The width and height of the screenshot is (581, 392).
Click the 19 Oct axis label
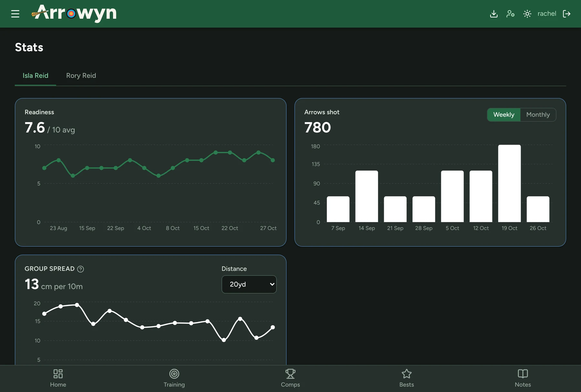click(509, 228)
